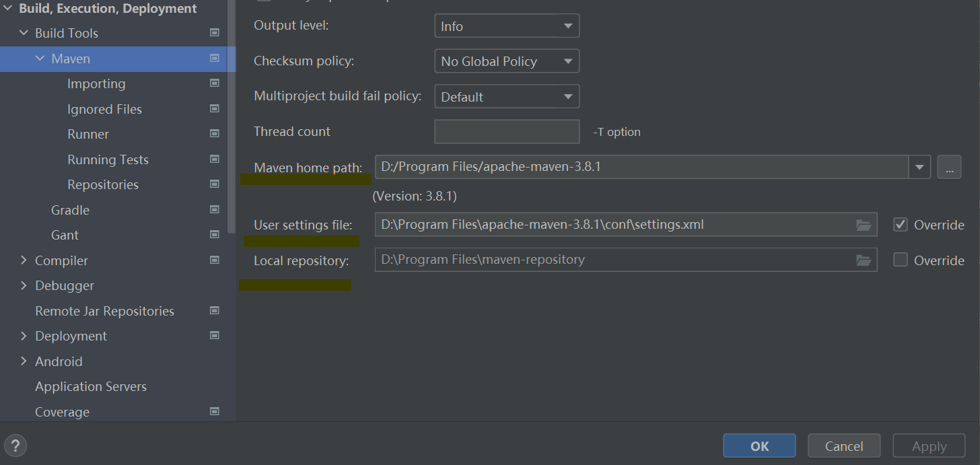Image resolution: width=980 pixels, height=465 pixels.
Task: Select Runner settings page
Action: [88, 134]
